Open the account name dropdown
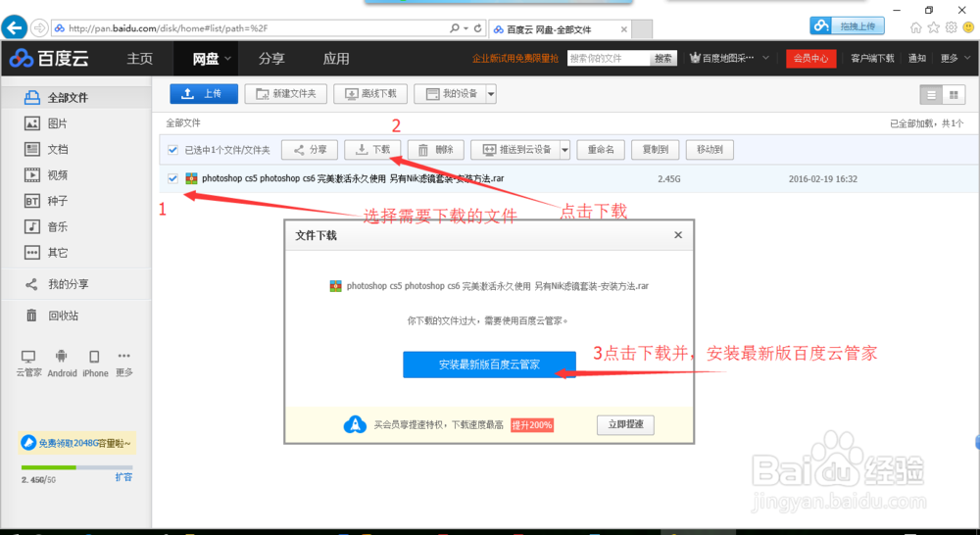The width and height of the screenshot is (980, 535). click(729, 58)
